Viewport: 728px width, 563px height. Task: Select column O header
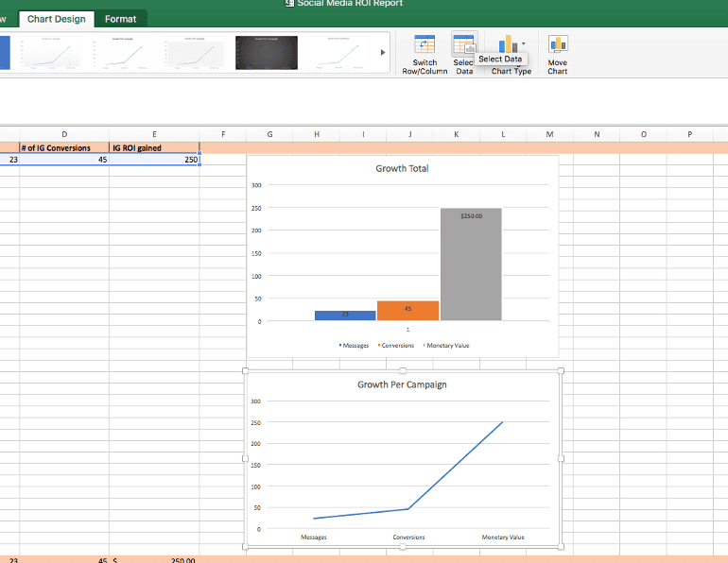pyautogui.click(x=644, y=134)
